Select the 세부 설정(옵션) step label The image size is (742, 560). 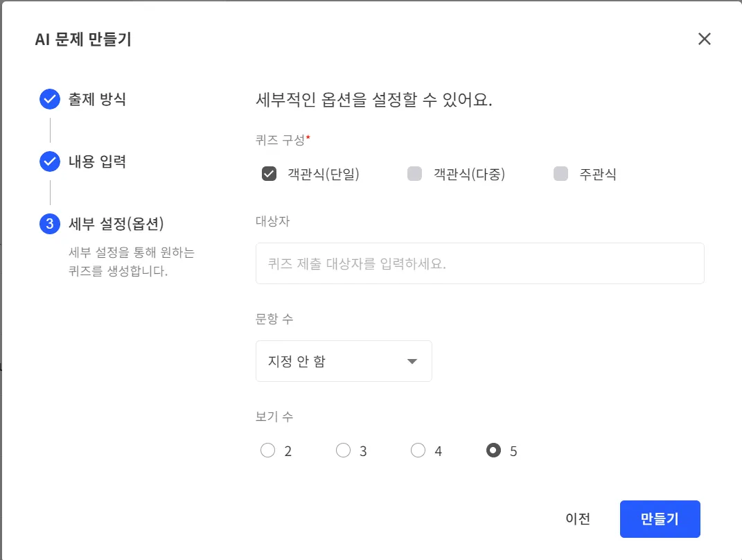point(116,224)
